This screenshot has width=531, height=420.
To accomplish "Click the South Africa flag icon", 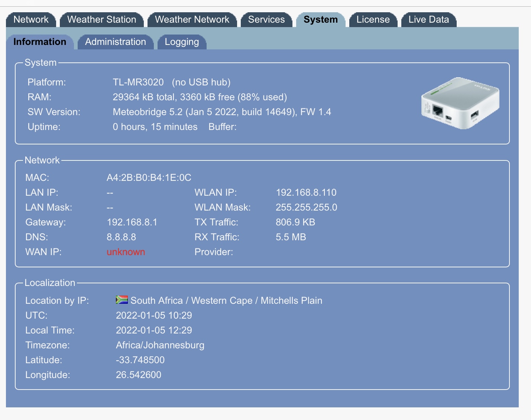I will pos(122,300).
